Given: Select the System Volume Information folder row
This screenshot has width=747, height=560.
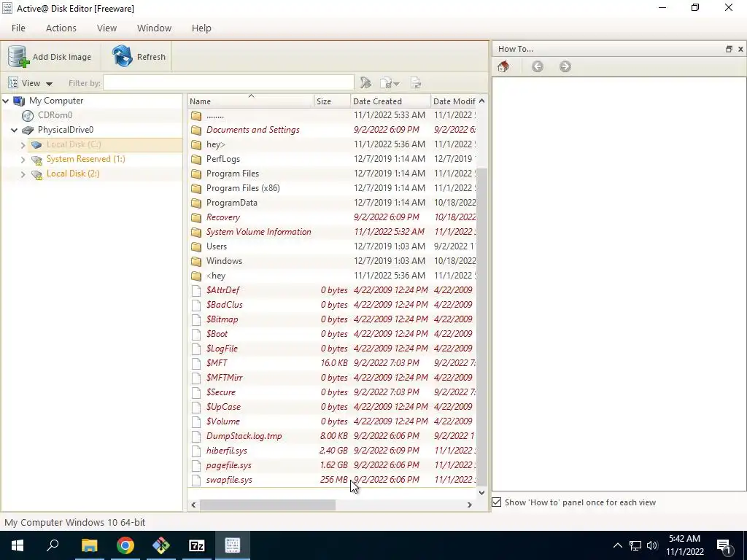Looking at the screenshot, I should (332, 232).
